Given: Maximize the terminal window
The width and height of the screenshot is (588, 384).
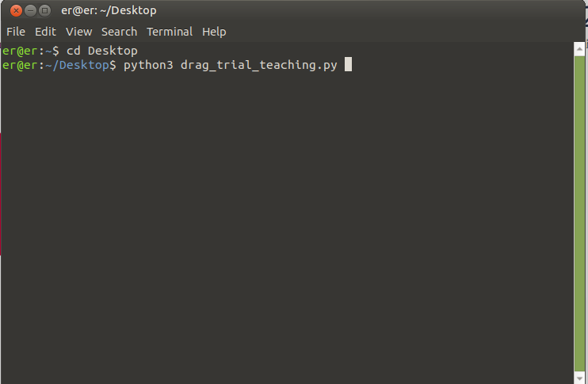Looking at the screenshot, I should [x=44, y=11].
